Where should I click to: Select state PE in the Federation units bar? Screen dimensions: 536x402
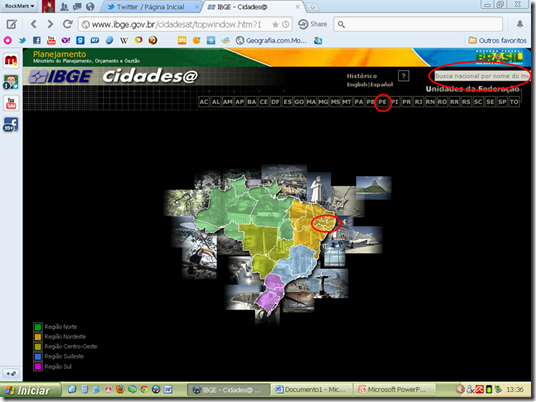point(383,102)
